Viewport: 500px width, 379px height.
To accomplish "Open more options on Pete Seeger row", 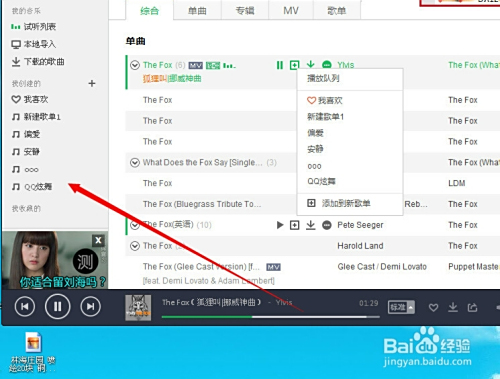I will click(327, 225).
